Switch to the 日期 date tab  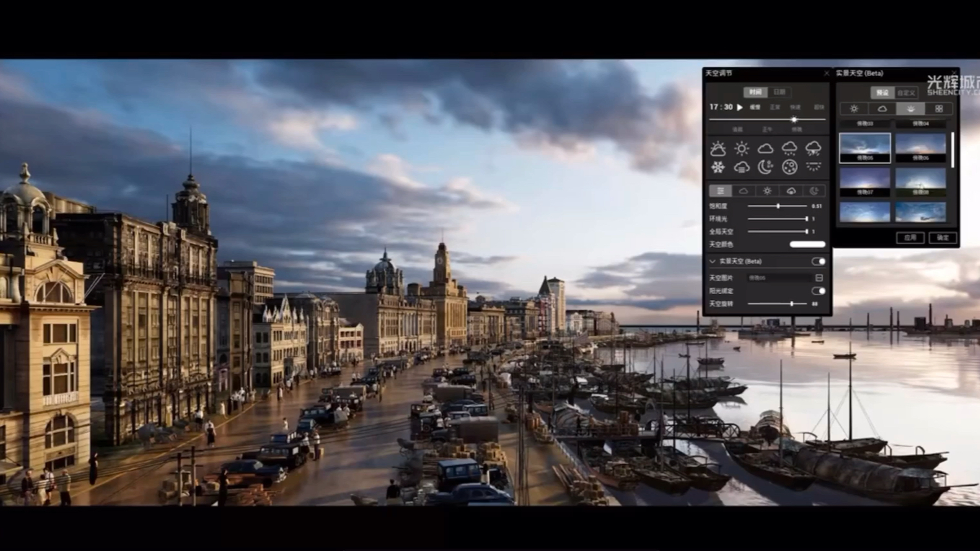779,92
